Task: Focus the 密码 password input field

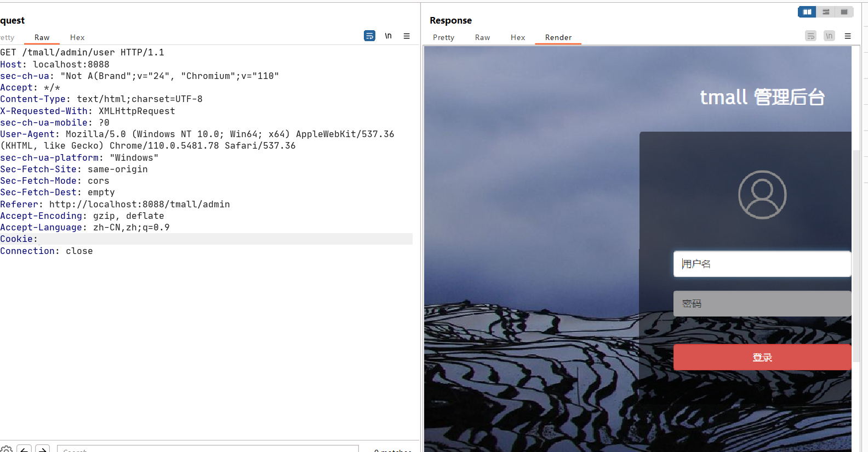Action: coord(762,303)
